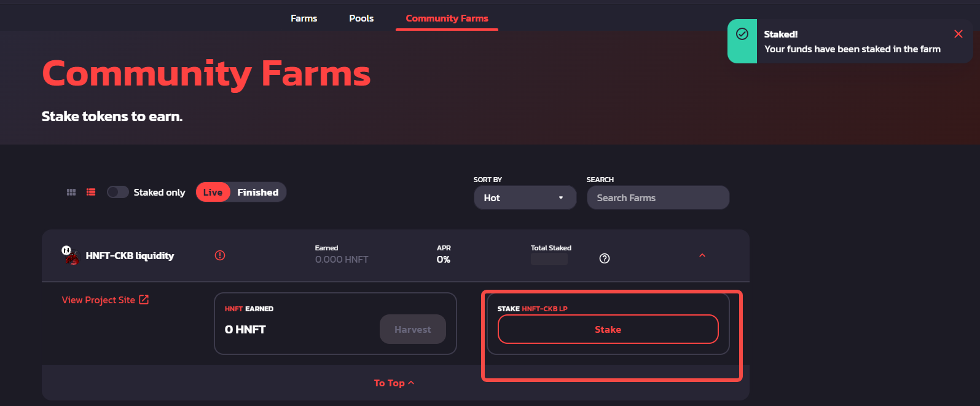Focus the Search Farms input field
This screenshot has height=406, width=980.
coord(657,198)
